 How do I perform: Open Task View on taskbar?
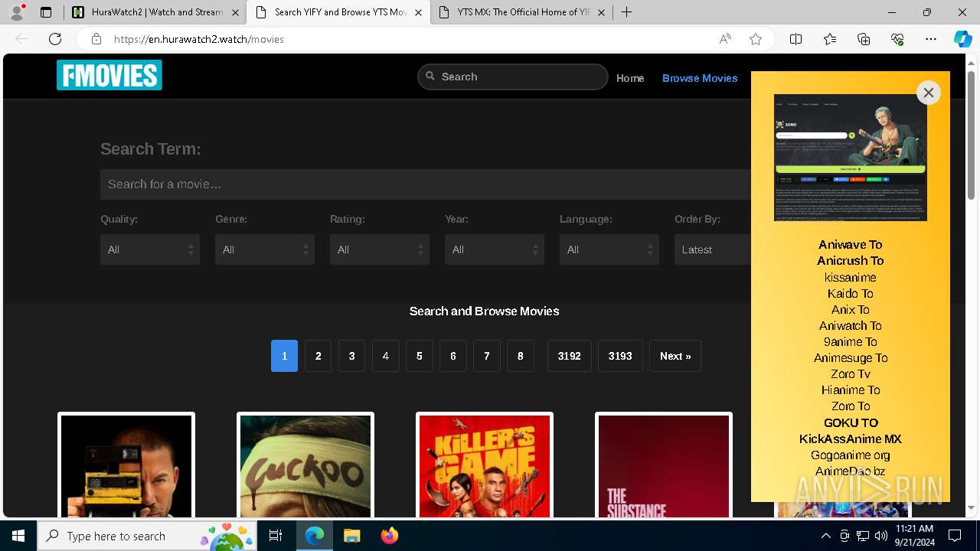pyautogui.click(x=276, y=536)
